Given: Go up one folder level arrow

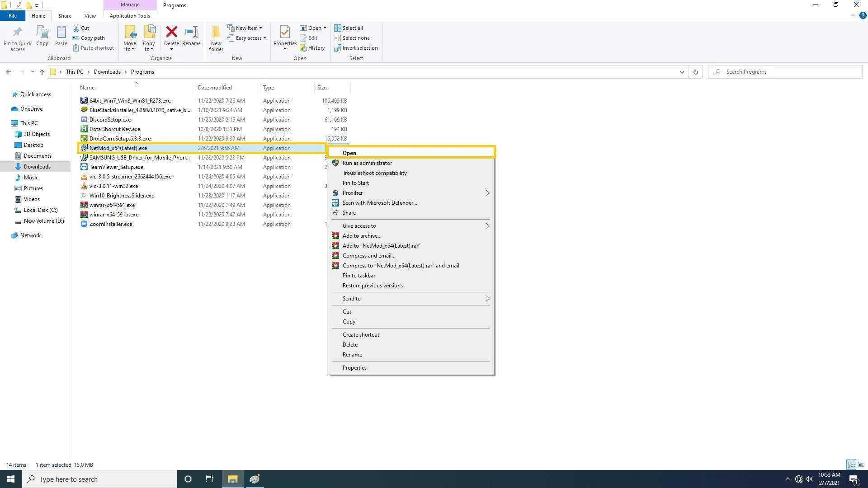Looking at the screenshot, I should point(42,72).
